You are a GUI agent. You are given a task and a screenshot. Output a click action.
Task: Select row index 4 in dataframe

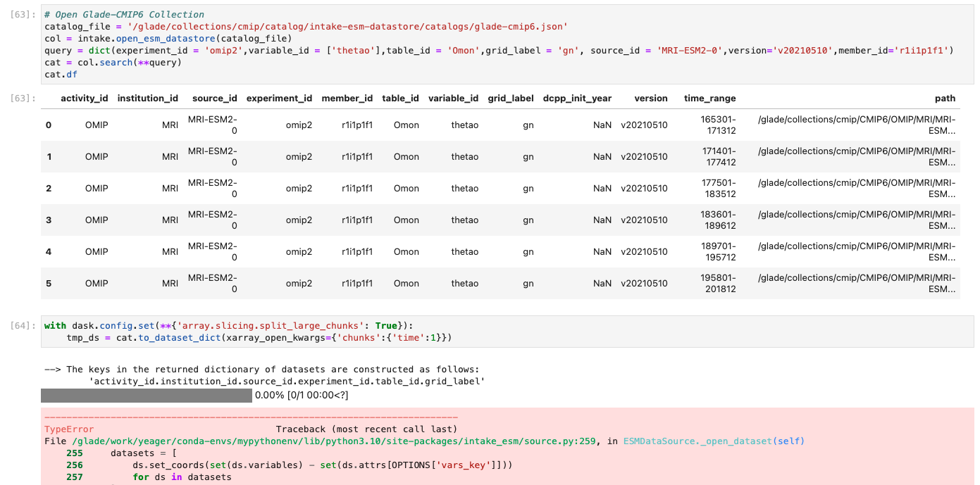click(49, 251)
